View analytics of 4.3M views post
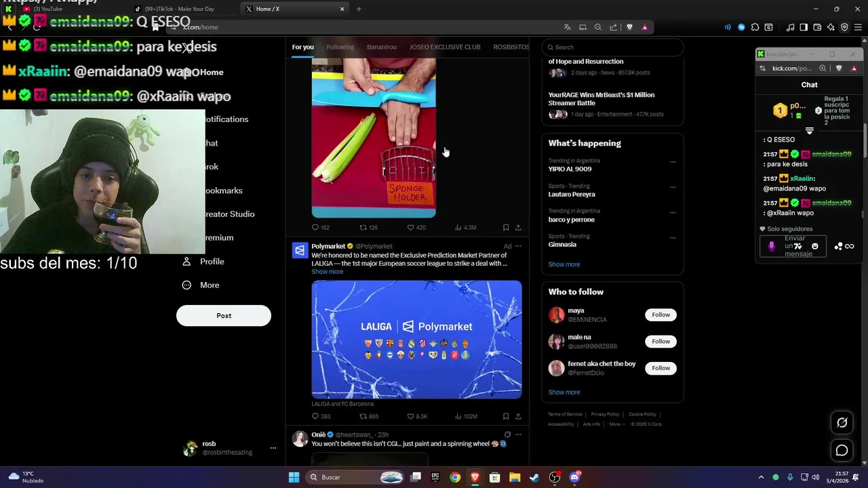 coord(465,228)
